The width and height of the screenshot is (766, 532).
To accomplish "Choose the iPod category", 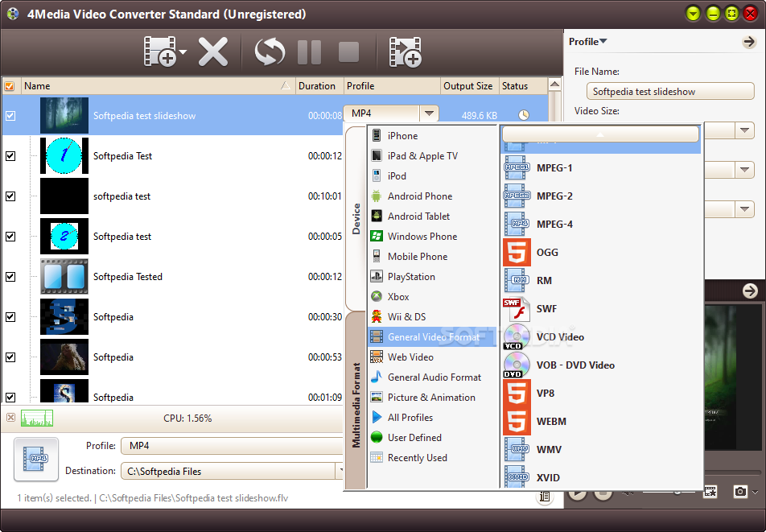I will tap(432, 176).
